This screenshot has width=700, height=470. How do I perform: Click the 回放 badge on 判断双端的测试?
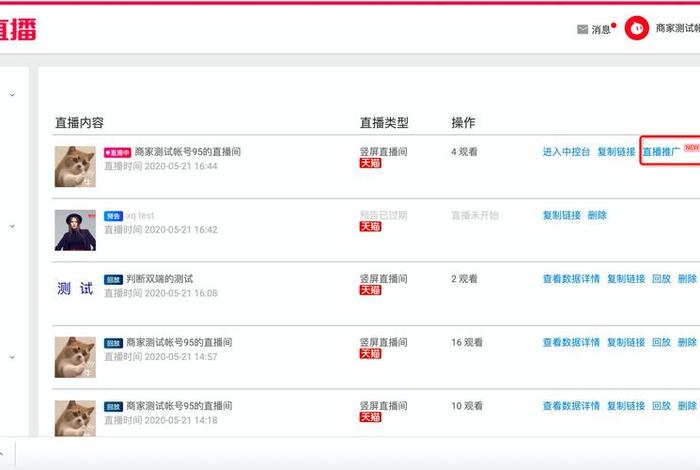click(x=113, y=279)
